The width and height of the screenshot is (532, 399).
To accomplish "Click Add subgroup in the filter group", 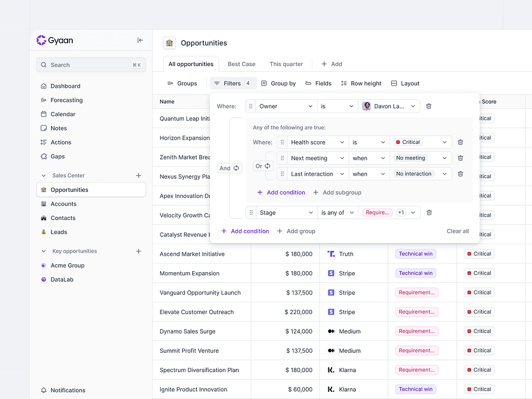I will tap(337, 192).
